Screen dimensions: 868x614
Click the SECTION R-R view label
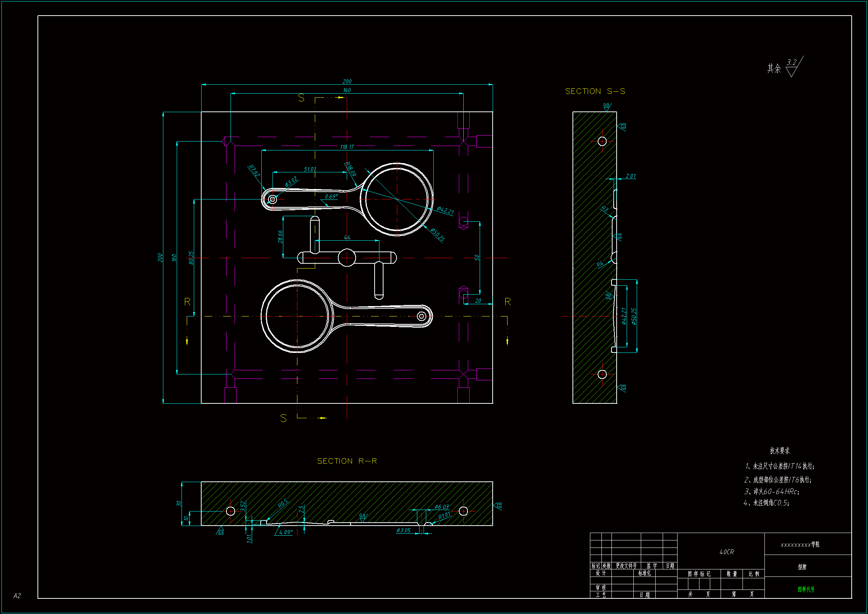(347, 461)
